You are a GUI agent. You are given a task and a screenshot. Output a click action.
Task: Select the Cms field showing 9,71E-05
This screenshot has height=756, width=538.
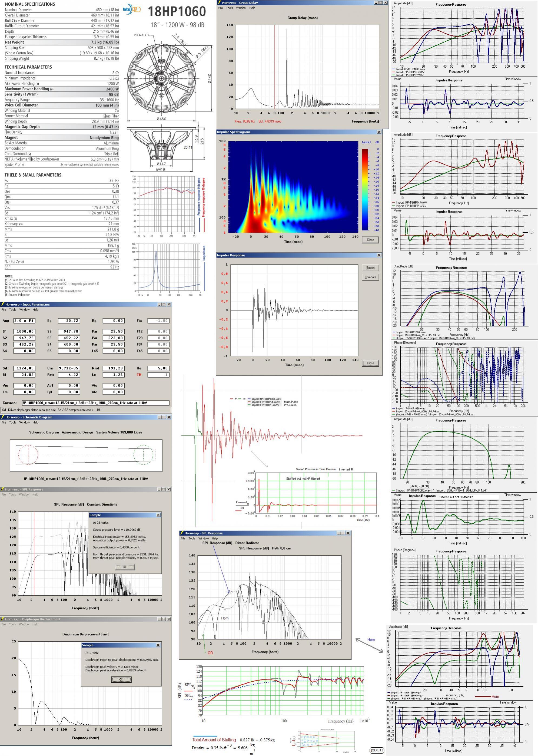coord(69,368)
